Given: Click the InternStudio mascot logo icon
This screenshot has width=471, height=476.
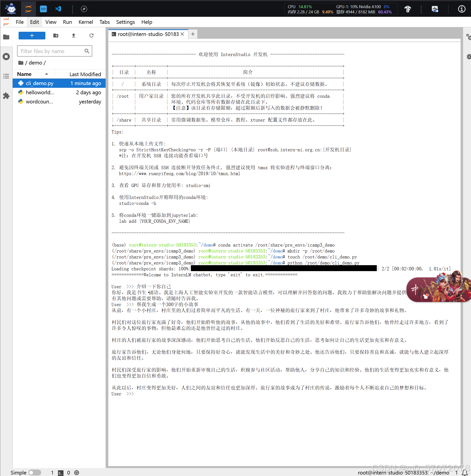Looking at the screenshot, I should click(11, 9).
